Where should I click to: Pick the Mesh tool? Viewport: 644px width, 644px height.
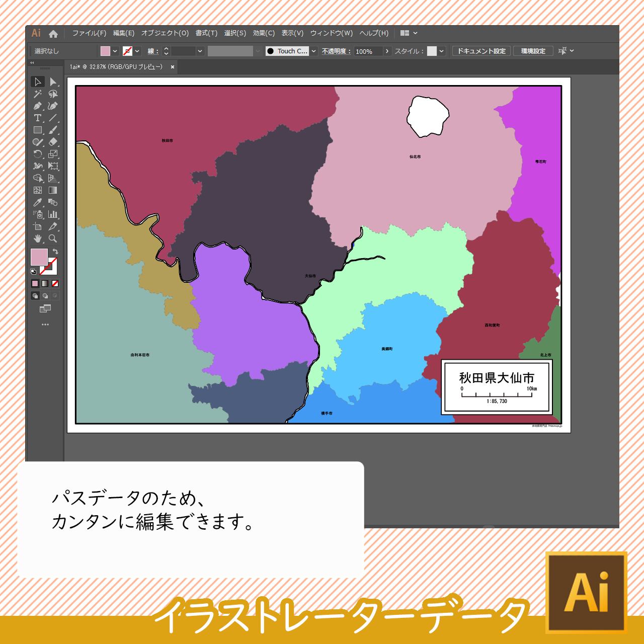[x=38, y=190]
